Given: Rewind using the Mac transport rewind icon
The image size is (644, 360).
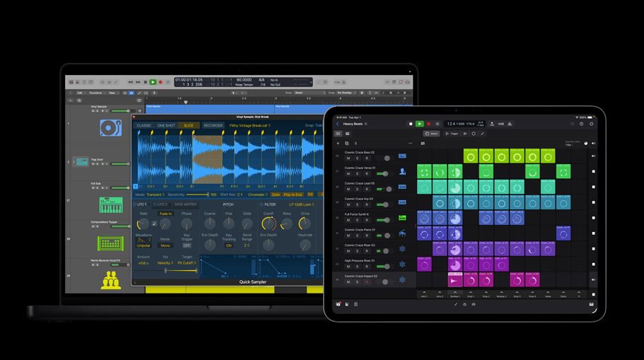Looking at the screenshot, I should tap(130, 82).
